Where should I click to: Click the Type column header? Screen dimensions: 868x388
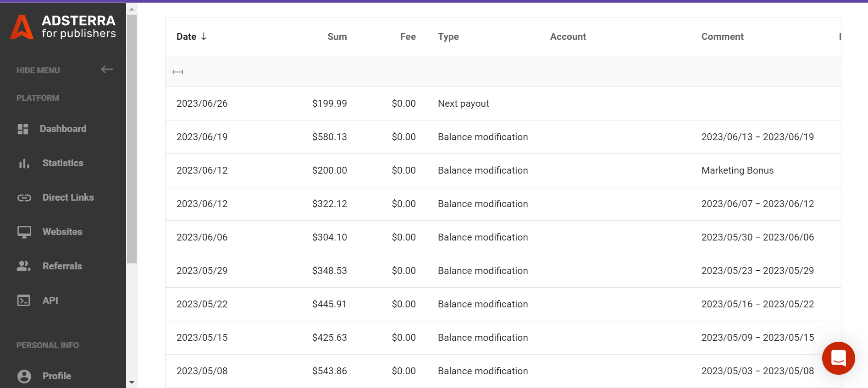[448, 37]
